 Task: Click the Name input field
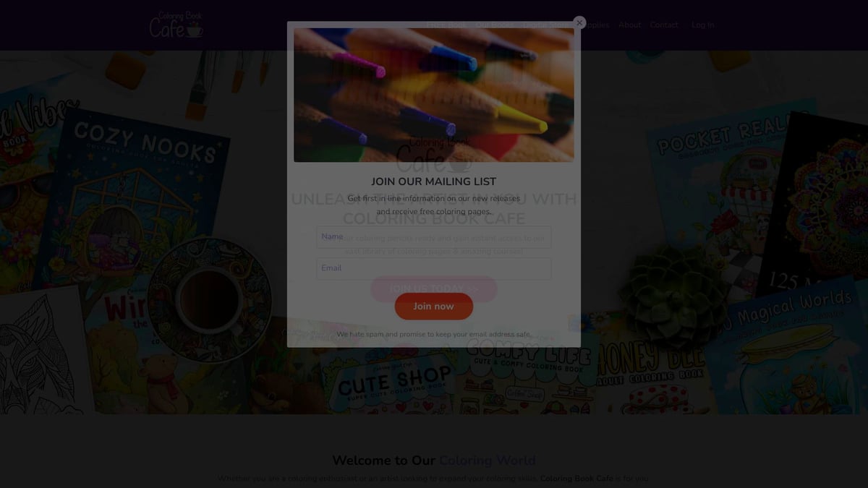[x=433, y=237]
